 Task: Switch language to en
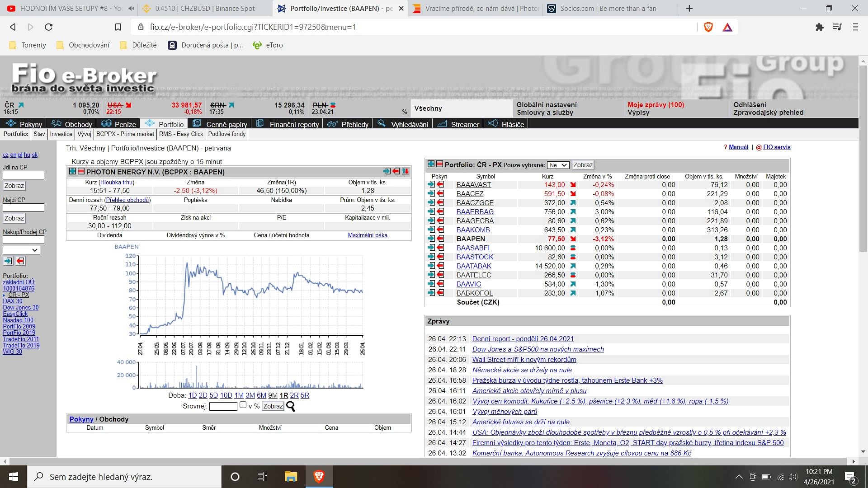[x=13, y=155]
